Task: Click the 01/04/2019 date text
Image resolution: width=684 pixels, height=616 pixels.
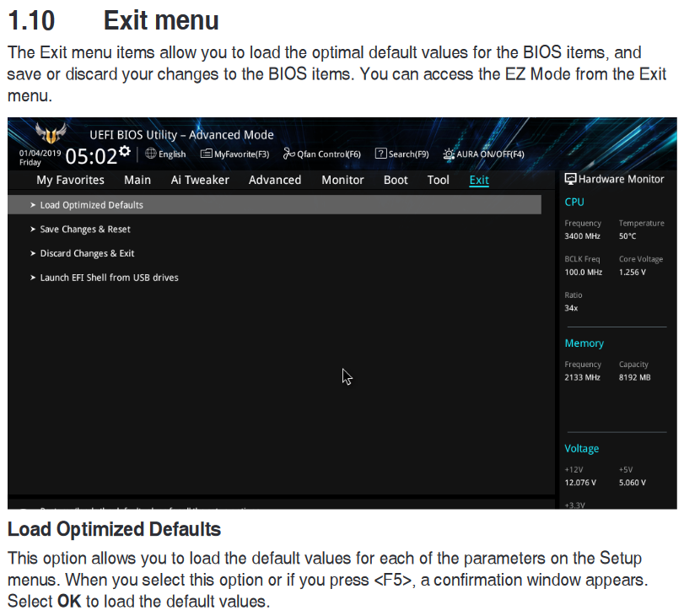Action: pyautogui.click(x=40, y=154)
